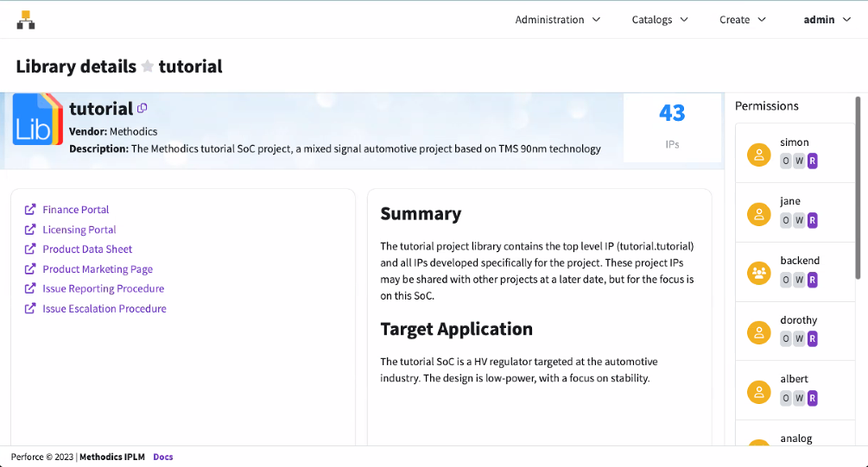Click the backend group avatar icon
This screenshot has height=467, width=868.
(x=758, y=274)
